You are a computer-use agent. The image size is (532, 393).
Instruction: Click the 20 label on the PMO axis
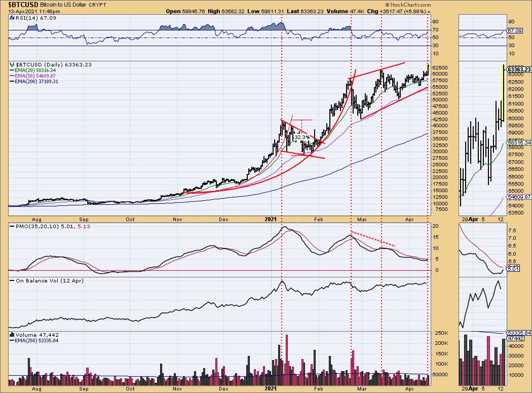point(435,226)
